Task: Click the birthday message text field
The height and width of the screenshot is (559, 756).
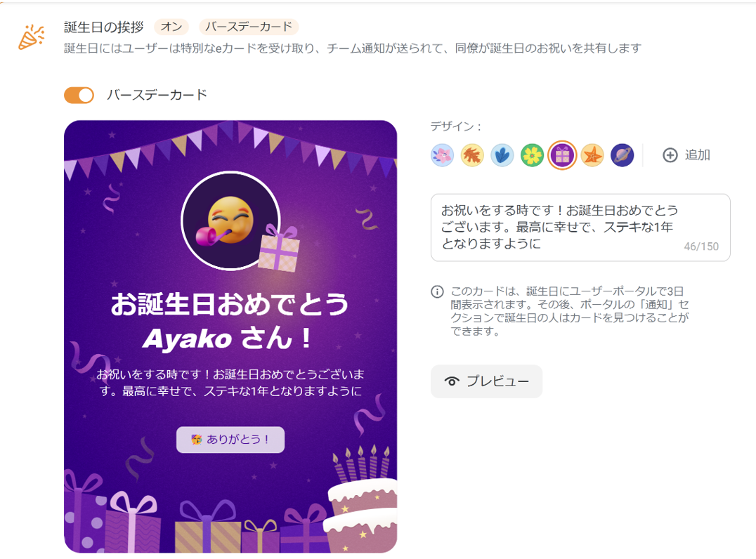Action: [x=580, y=228]
